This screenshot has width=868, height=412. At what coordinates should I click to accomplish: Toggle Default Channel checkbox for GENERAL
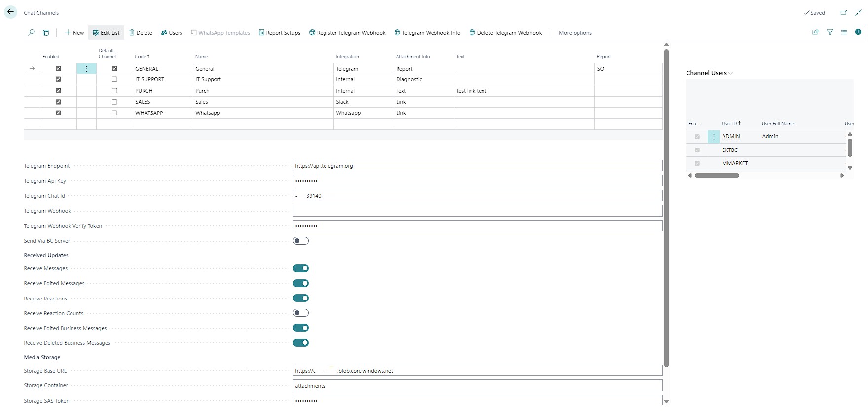(114, 69)
